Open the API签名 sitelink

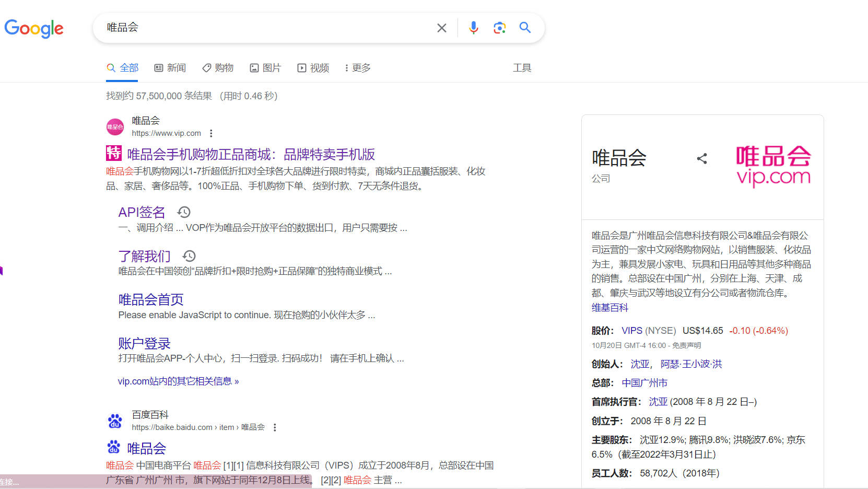point(142,212)
